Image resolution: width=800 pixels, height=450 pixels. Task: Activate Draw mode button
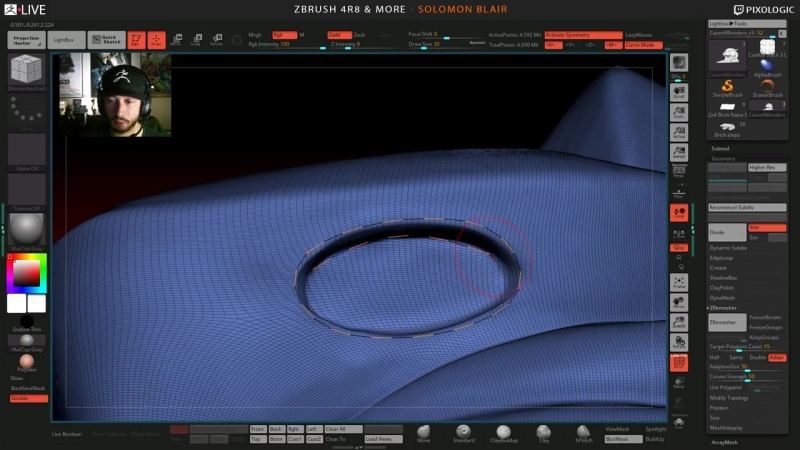(x=156, y=40)
